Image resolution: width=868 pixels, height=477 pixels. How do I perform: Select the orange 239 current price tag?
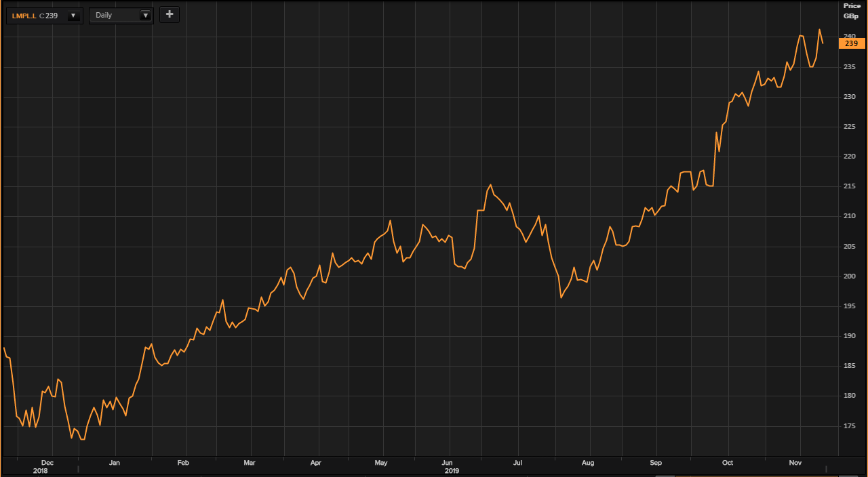pos(852,43)
